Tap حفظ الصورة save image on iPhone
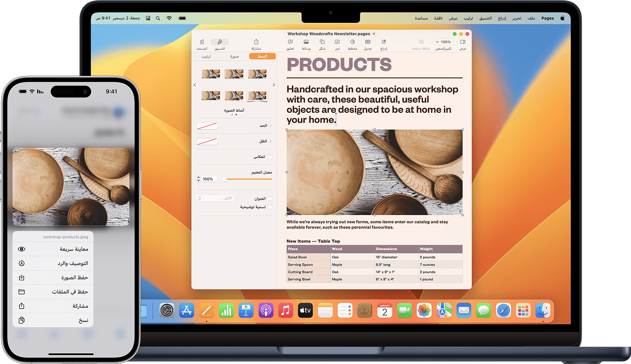Image resolution: width=631 pixels, height=364 pixels. coord(53,277)
